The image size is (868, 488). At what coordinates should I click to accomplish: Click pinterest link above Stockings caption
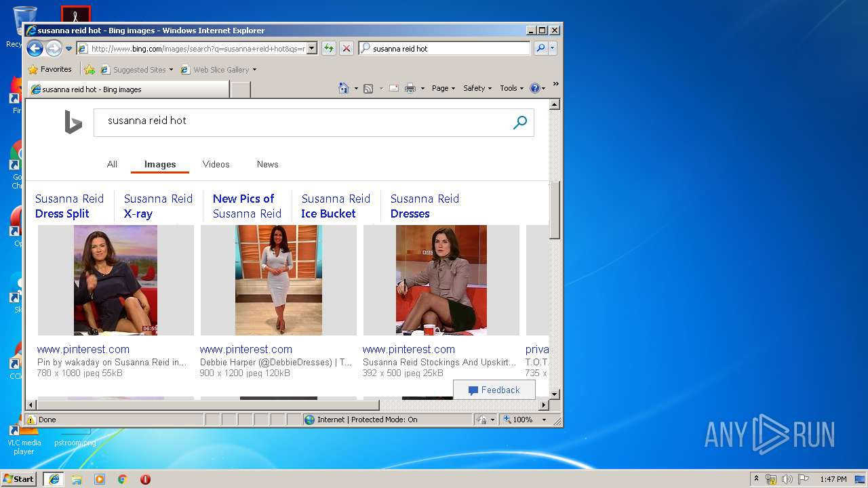tap(409, 349)
